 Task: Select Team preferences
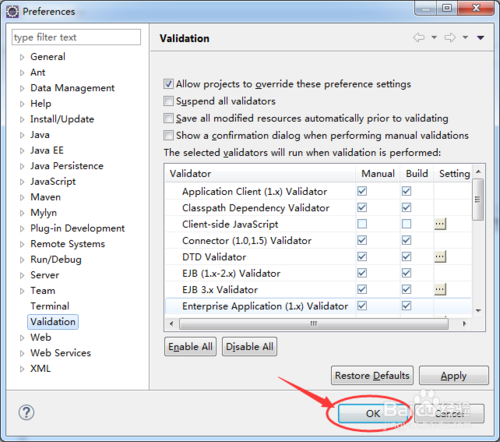point(43,291)
